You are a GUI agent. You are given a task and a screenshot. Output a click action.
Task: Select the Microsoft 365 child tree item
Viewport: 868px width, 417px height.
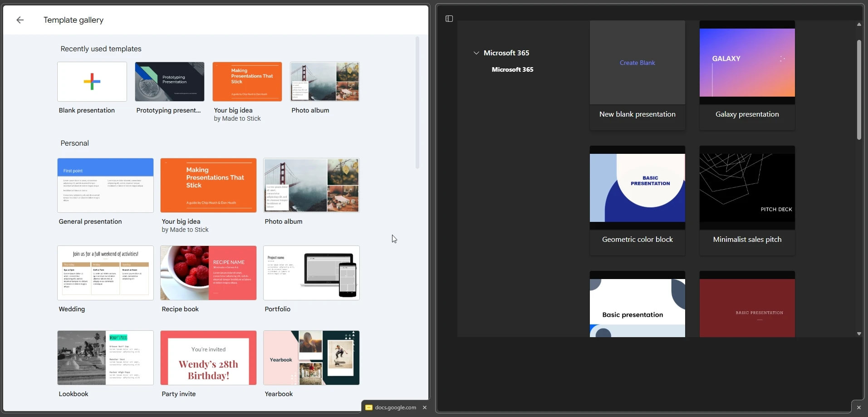512,69
